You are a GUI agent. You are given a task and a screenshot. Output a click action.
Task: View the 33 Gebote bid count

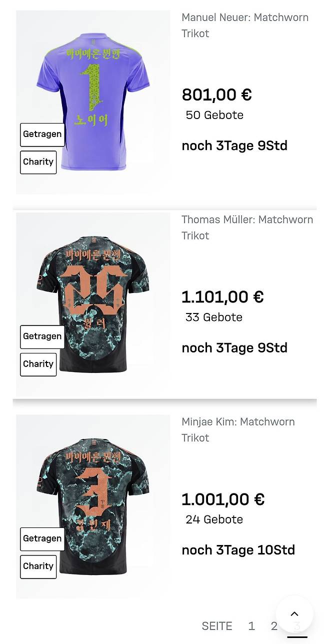(x=214, y=317)
